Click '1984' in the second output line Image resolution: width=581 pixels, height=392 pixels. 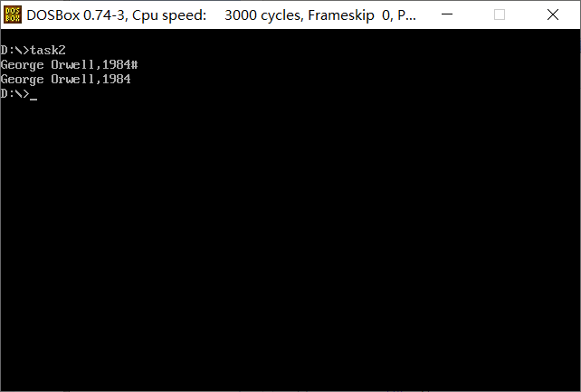point(117,79)
